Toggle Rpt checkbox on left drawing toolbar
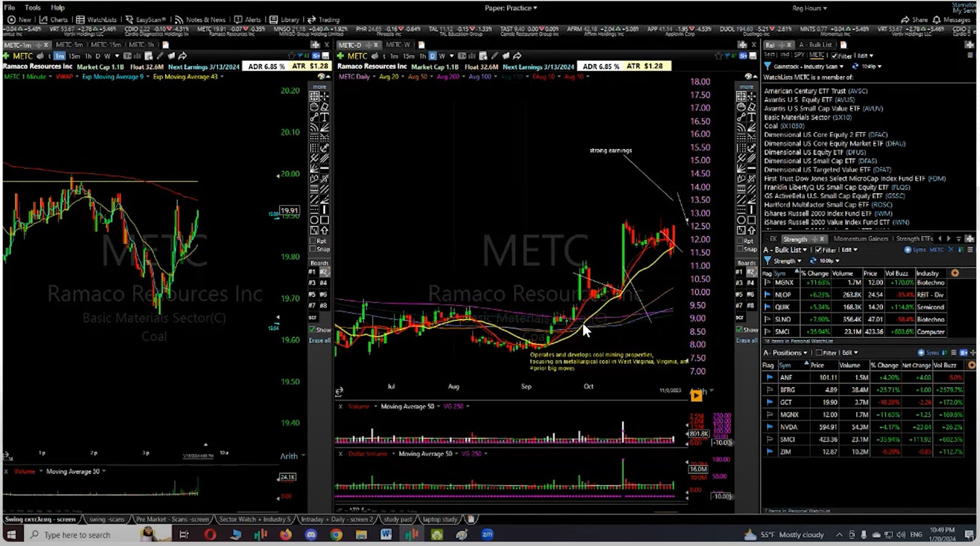Image resolution: width=980 pixels, height=546 pixels. tap(313, 241)
